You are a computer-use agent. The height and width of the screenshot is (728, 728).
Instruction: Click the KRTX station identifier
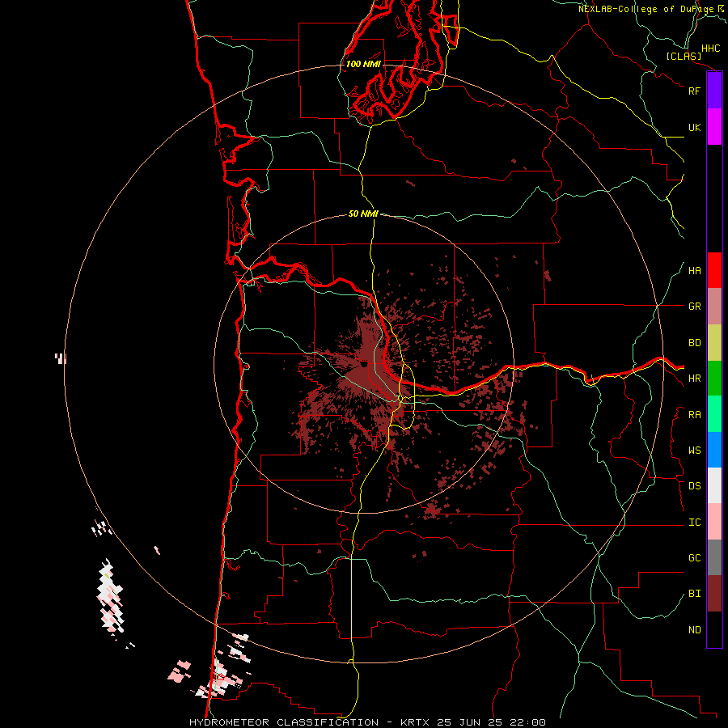tap(415, 722)
